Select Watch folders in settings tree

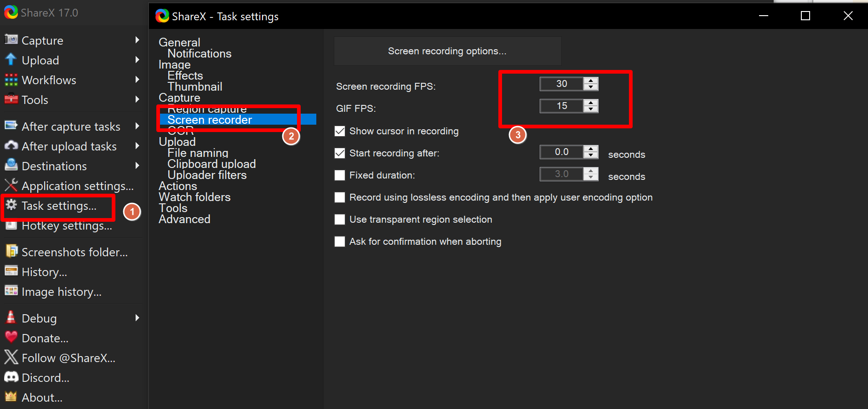pyautogui.click(x=194, y=197)
